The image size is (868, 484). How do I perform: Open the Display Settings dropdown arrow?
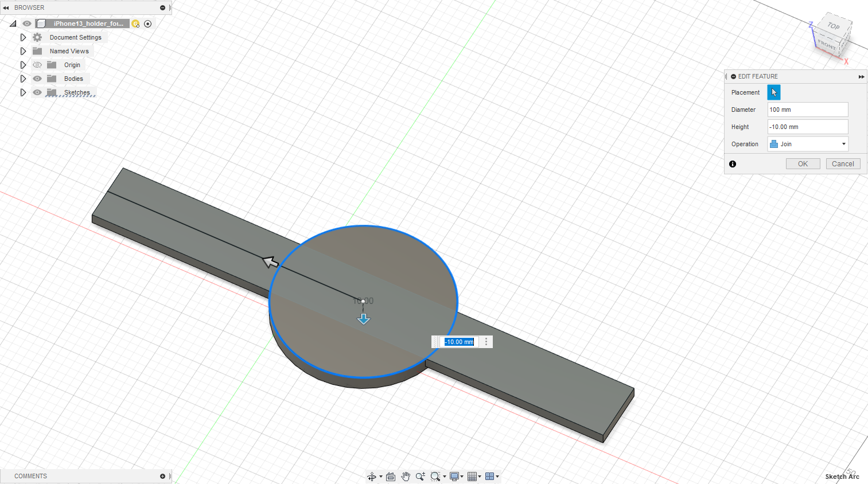[462, 477]
